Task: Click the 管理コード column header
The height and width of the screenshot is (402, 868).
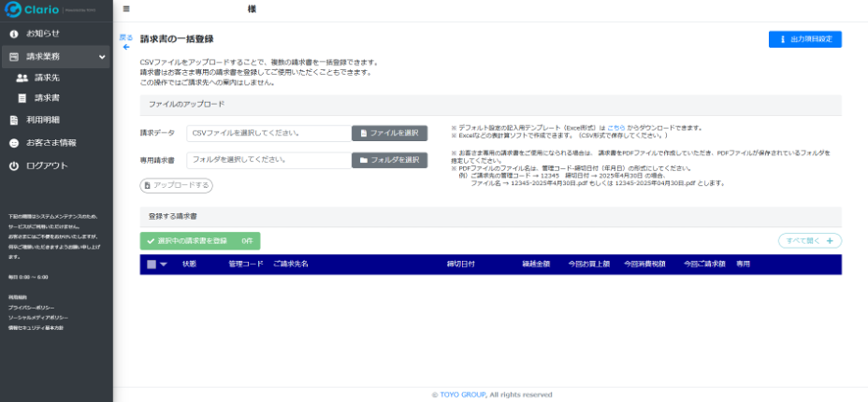Action: (246, 265)
